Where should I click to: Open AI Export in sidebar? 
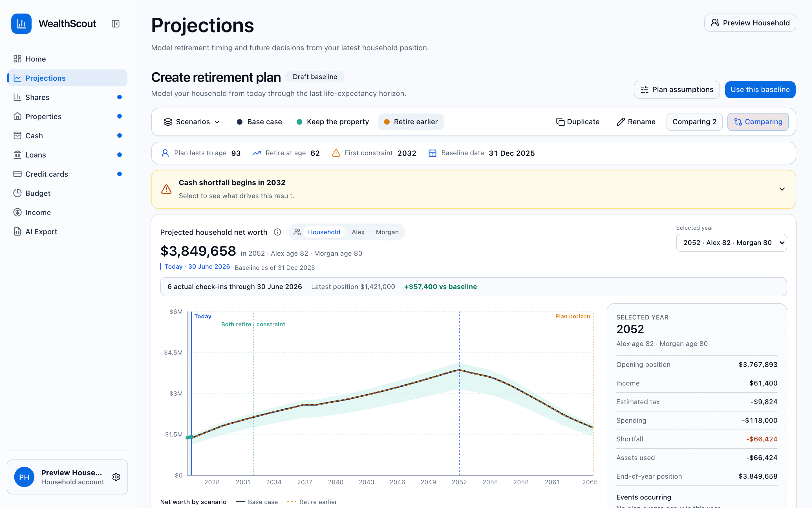click(67, 231)
